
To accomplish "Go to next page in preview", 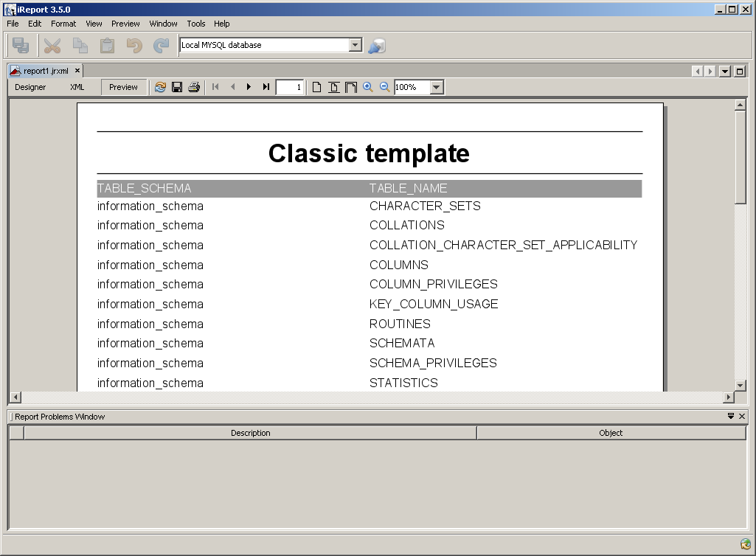I will point(249,87).
